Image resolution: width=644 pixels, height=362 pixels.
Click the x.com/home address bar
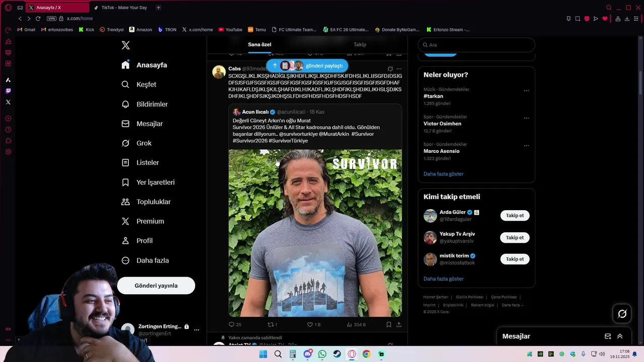click(x=79, y=19)
